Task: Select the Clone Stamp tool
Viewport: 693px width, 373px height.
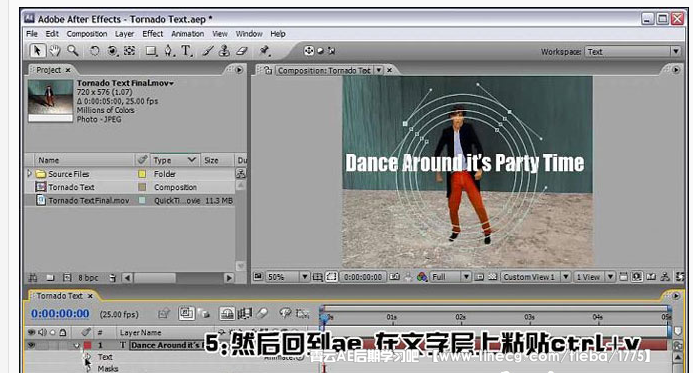Action: [x=225, y=51]
